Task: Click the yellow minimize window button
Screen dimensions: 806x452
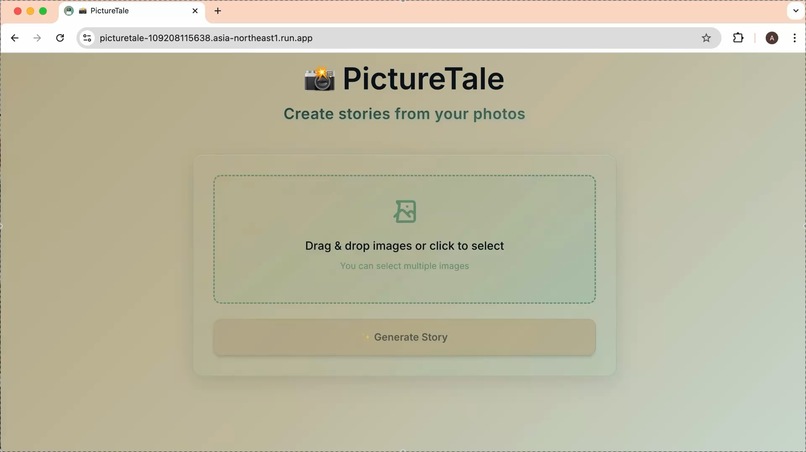Action: (x=30, y=11)
